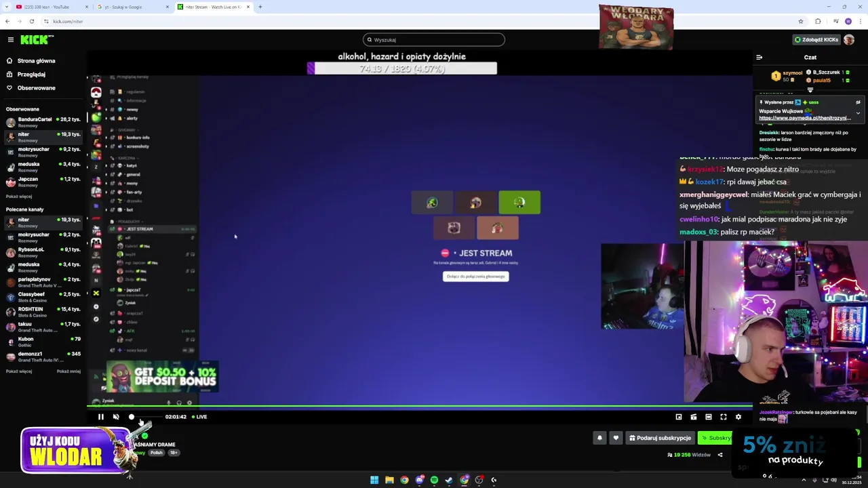Select JEST STREAM voice channel in Discord
The width and height of the screenshot is (868, 488).
click(153, 229)
